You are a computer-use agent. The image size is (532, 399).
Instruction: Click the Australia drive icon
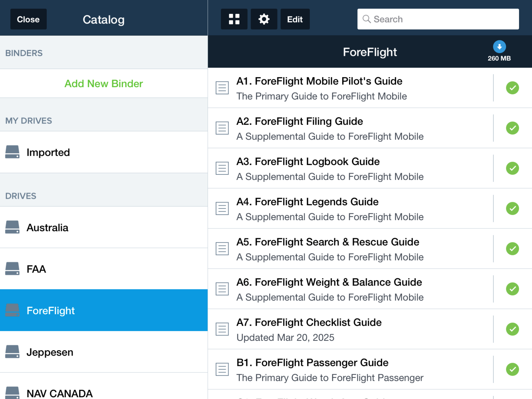(12, 227)
